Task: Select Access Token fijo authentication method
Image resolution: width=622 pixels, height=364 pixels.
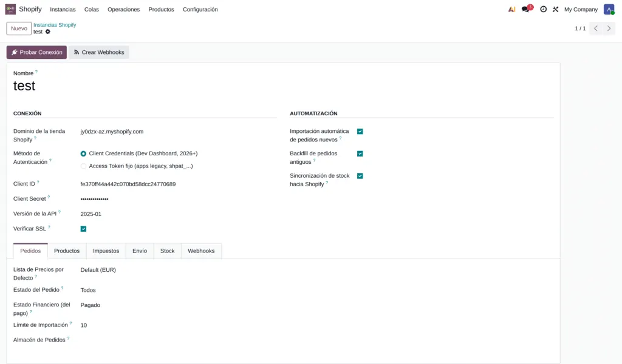Action: (83, 166)
